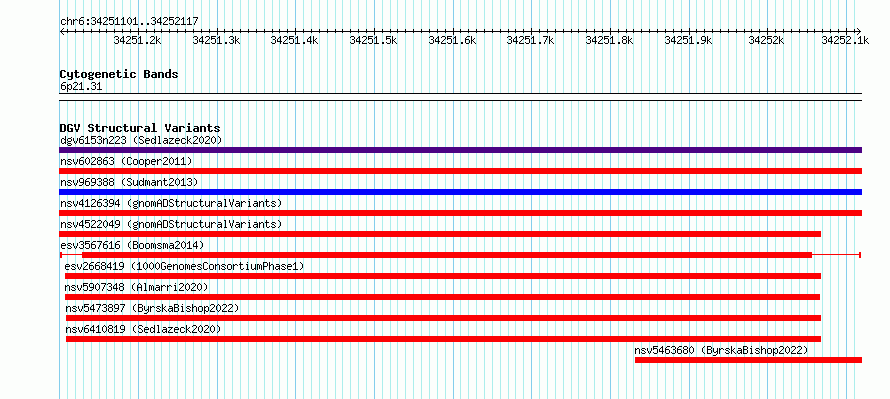Click the red nsv602863 variant bar
Screen dimensions: 890x399
click(460, 171)
